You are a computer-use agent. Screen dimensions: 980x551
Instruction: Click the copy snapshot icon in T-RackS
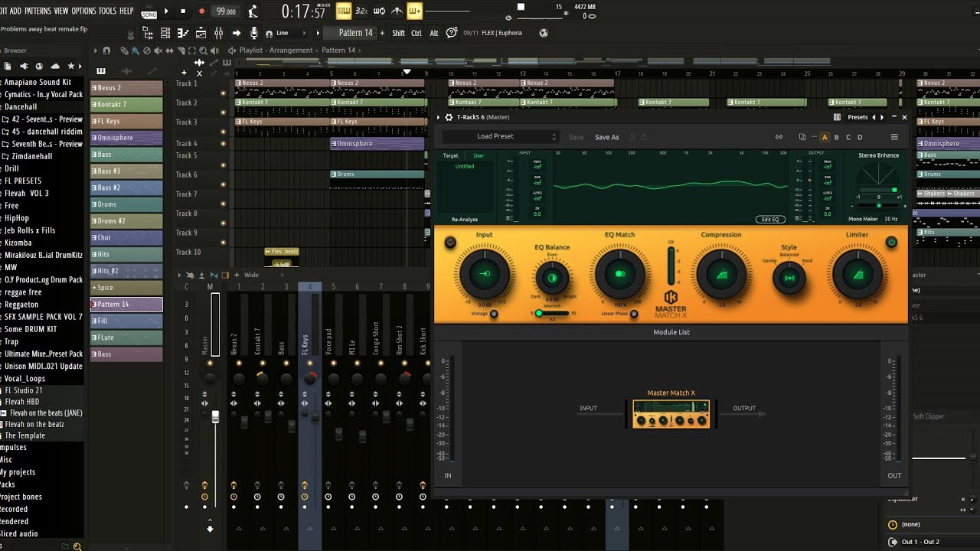coord(802,137)
